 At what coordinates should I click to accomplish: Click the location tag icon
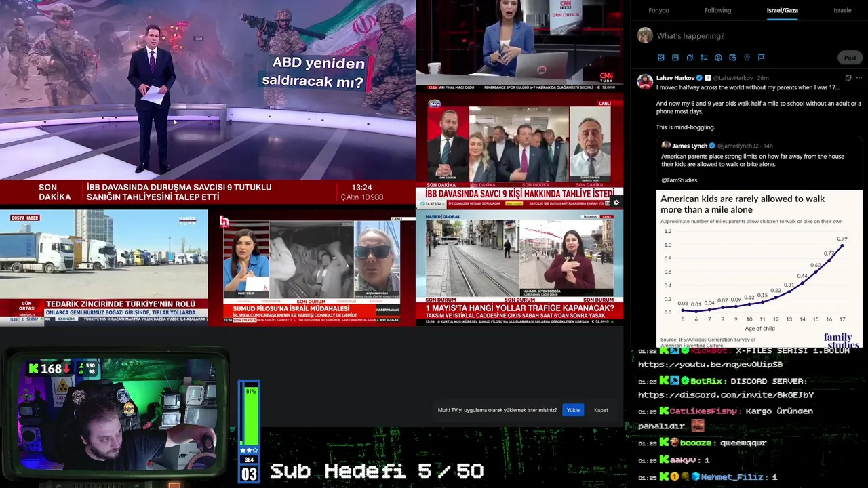[747, 58]
